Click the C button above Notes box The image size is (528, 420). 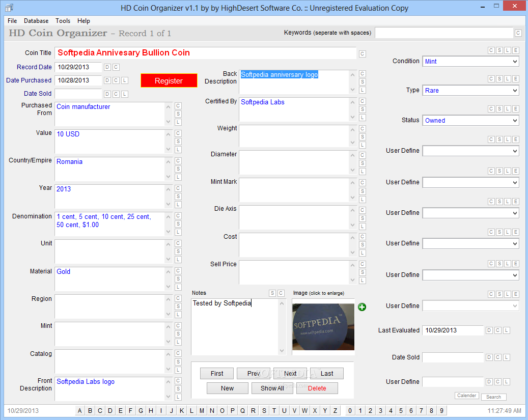pos(281,293)
